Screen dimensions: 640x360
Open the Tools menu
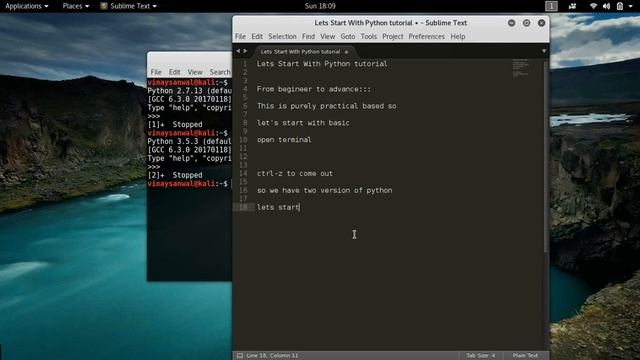(x=369, y=36)
